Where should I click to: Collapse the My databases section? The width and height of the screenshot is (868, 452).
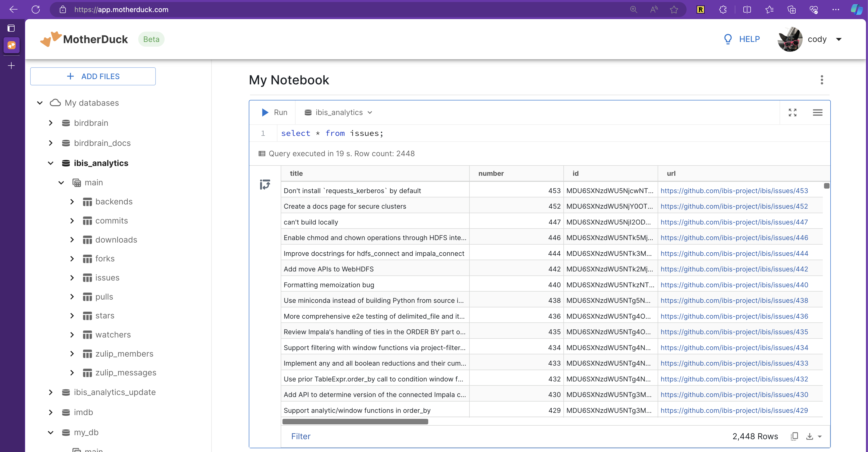(40, 103)
